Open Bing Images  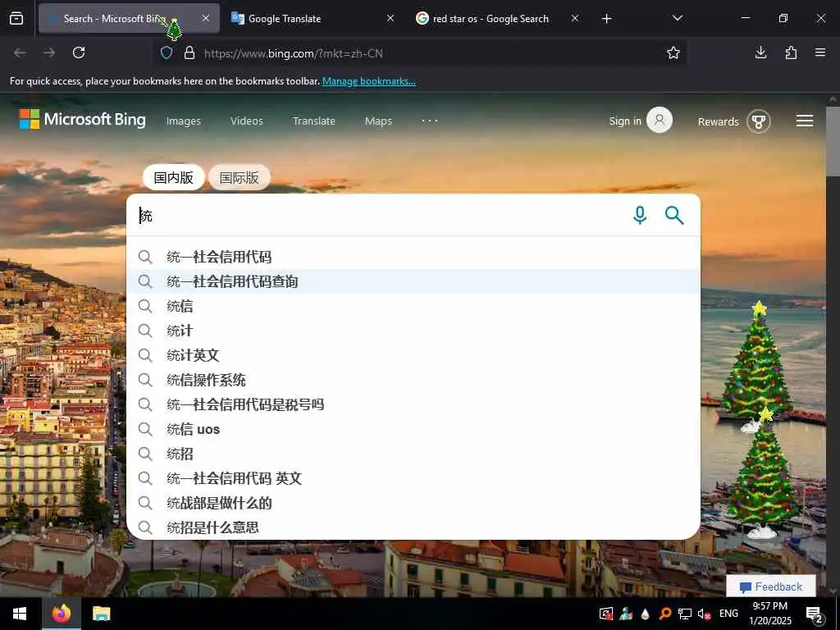tap(184, 121)
